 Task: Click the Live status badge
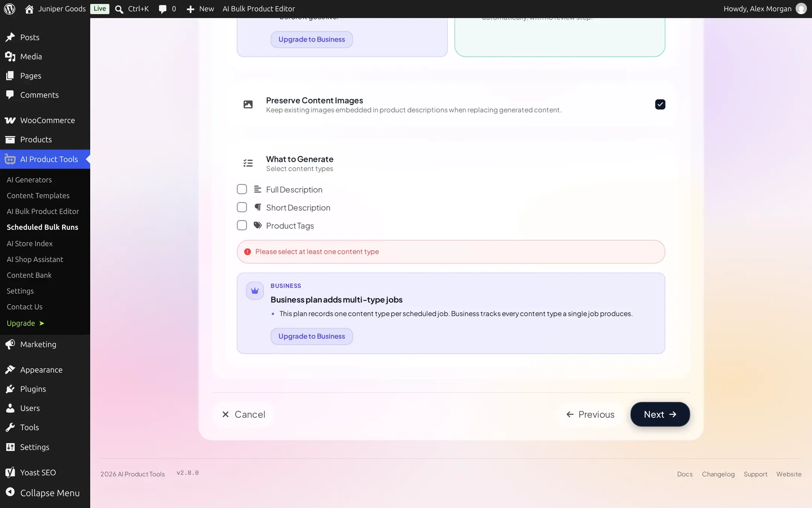coord(100,9)
